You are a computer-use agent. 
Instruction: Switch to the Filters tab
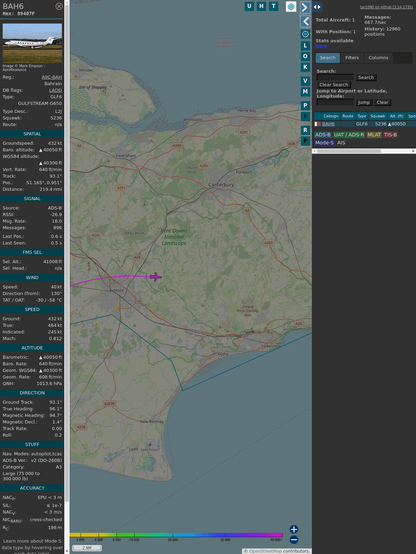(x=352, y=58)
